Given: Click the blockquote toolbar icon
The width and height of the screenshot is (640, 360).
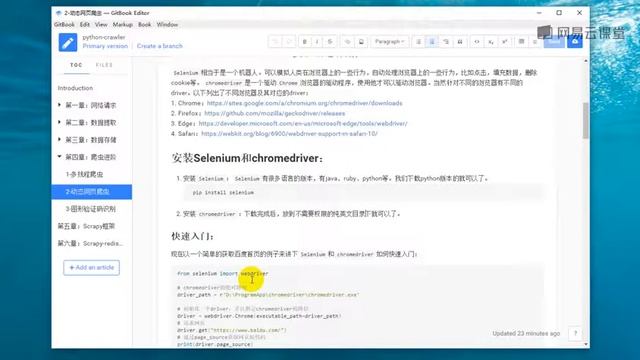Looking at the screenshot, I should [x=460, y=42].
